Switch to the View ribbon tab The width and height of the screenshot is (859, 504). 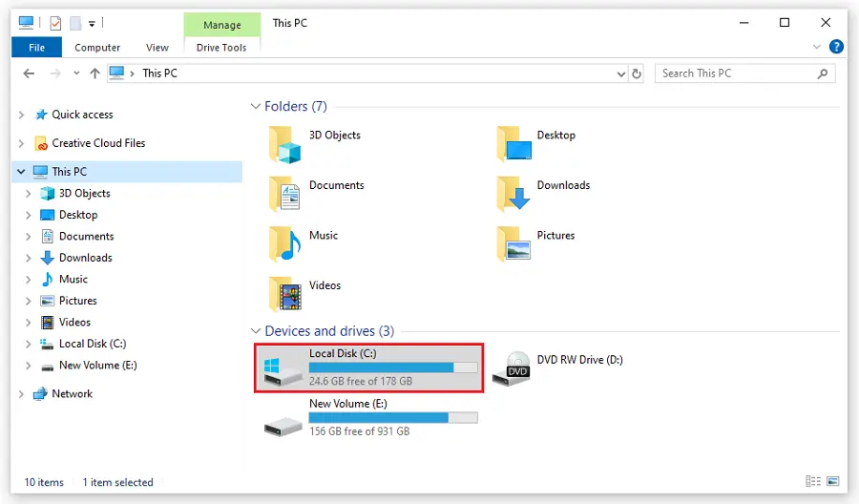[x=157, y=47]
